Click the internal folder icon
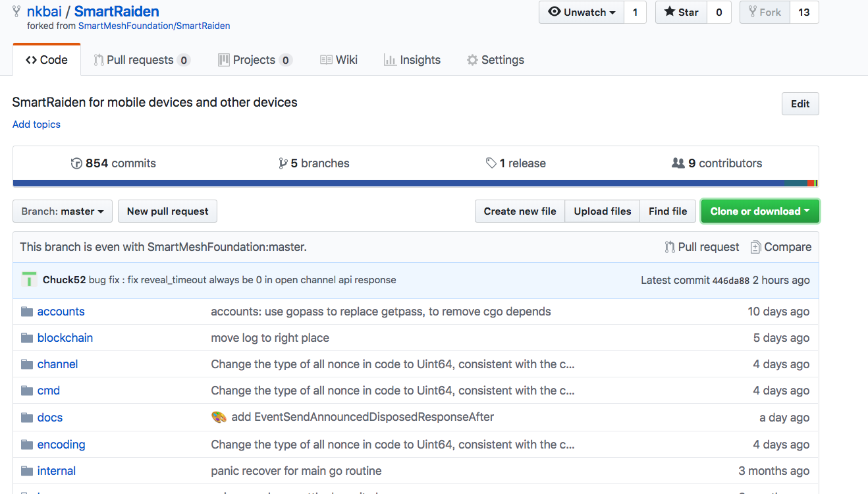 pyautogui.click(x=27, y=471)
